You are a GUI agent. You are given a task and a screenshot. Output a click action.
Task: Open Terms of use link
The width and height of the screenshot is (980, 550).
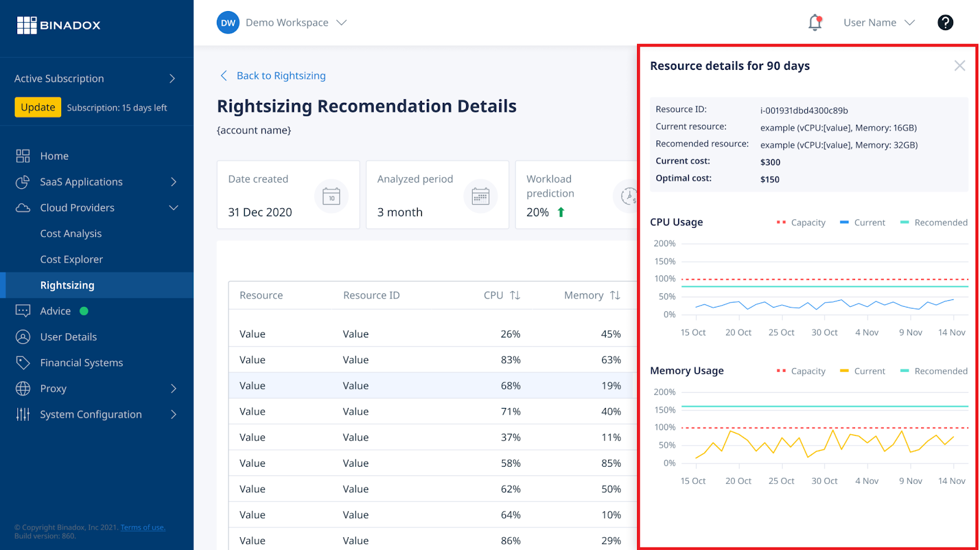[x=143, y=527]
